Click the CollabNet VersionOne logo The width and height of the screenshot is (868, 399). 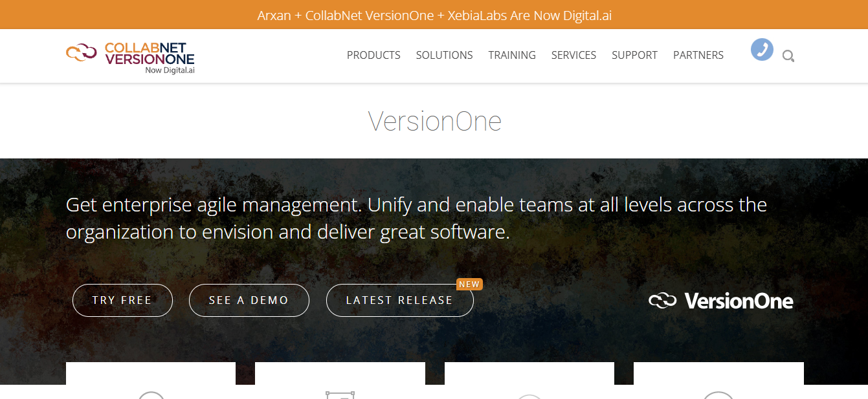tap(130, 58)
